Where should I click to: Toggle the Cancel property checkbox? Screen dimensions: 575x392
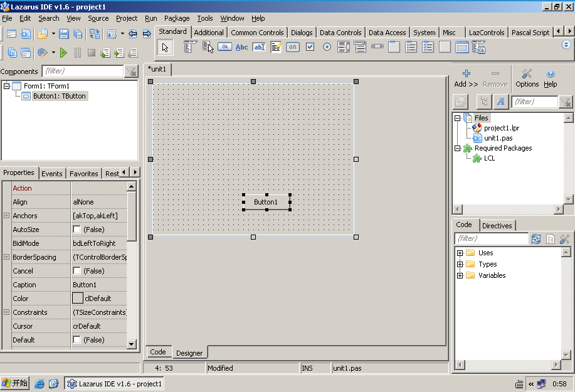coord(76,271)
